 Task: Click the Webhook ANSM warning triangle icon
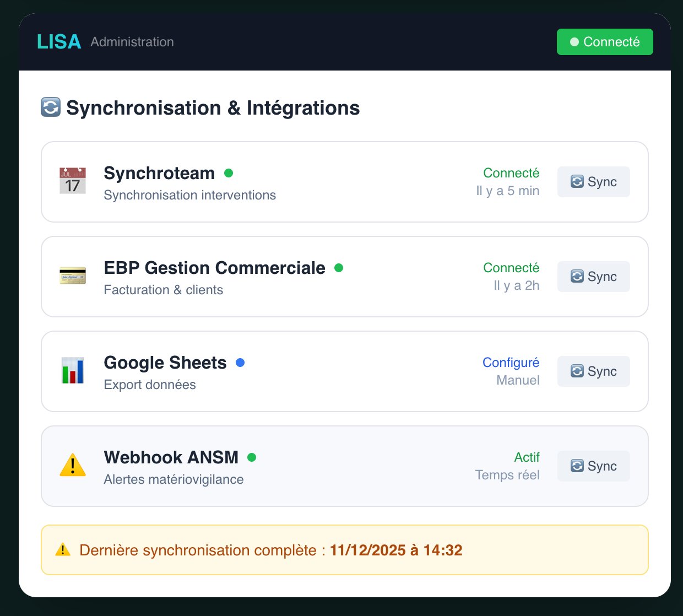pyautogui.click(x=73, y=466)
